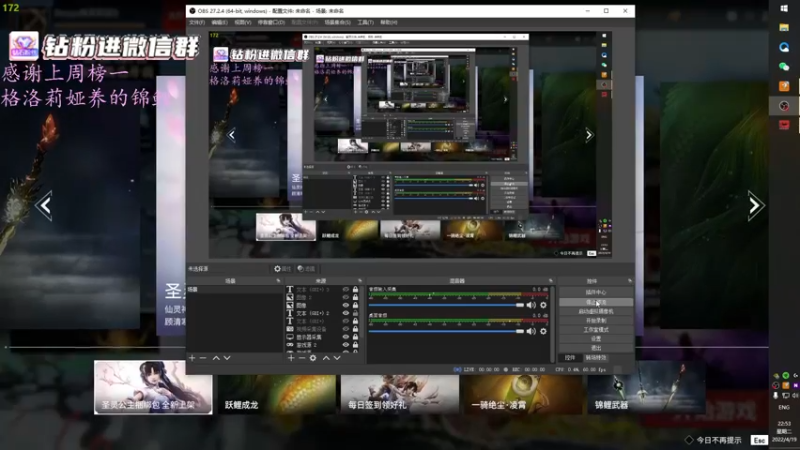This screenshot has height=450, width=800.
Task: Toggle visibility of the 图像 2 source
Action: (x=346, y=297)
